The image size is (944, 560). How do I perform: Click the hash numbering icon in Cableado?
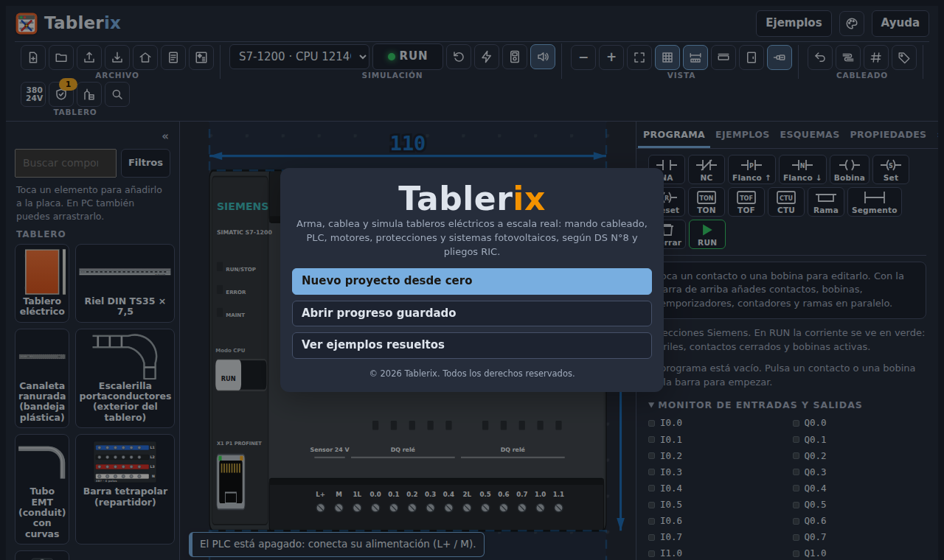pos(876,57)
